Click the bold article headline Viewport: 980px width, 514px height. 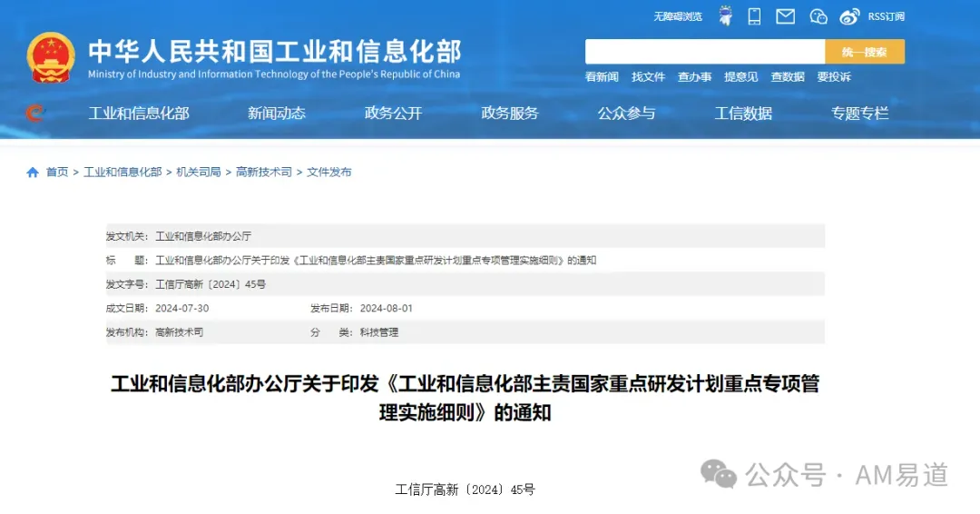[465, 398]
